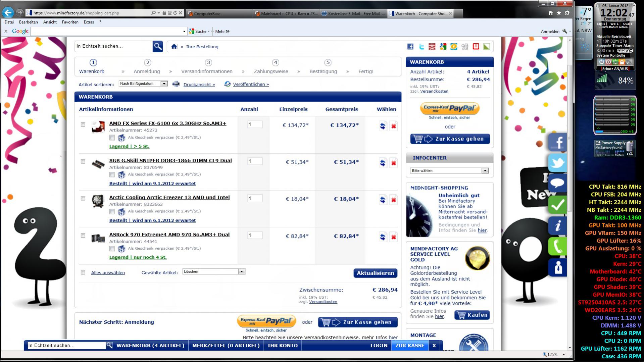Screen dimensions: 644x362
Task: Open the 'Löschen' action dropdown
Action: (214, 271)
